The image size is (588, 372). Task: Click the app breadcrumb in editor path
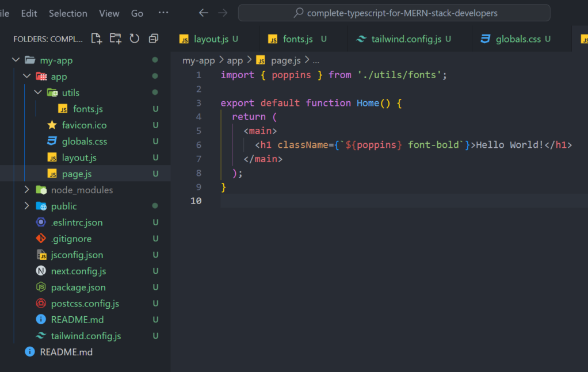(x=235, y=60)
